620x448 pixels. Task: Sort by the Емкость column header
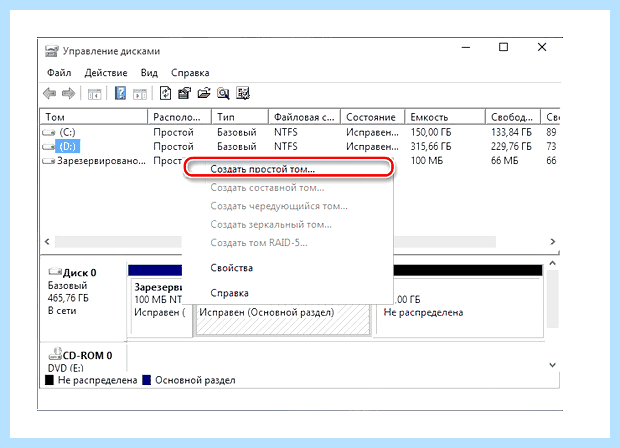point(445,117)
